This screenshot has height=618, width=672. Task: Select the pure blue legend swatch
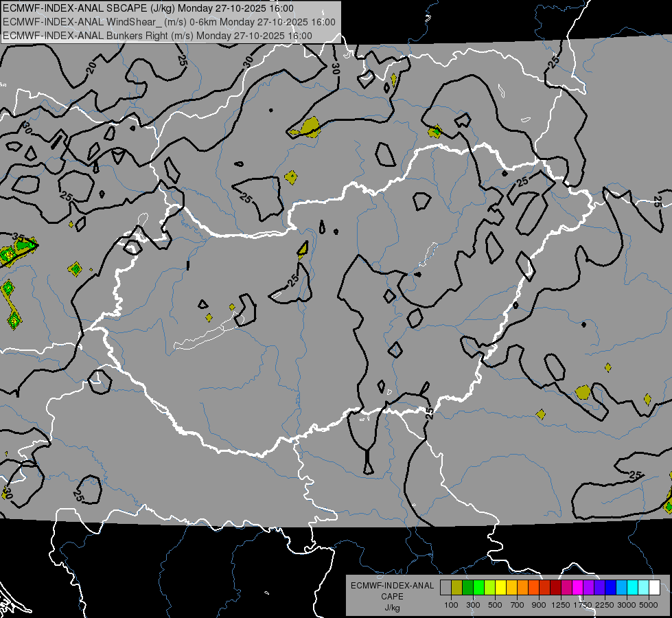610,588
